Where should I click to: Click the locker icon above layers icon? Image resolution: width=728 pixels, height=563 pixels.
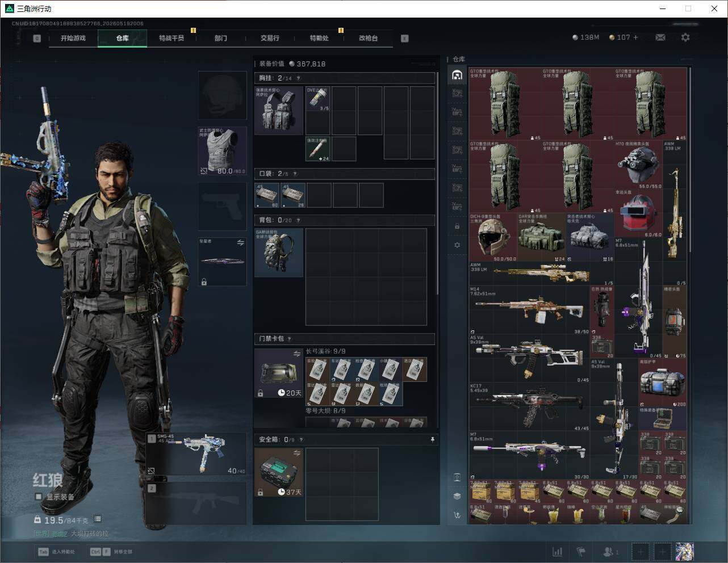click(x=457, y=477)
